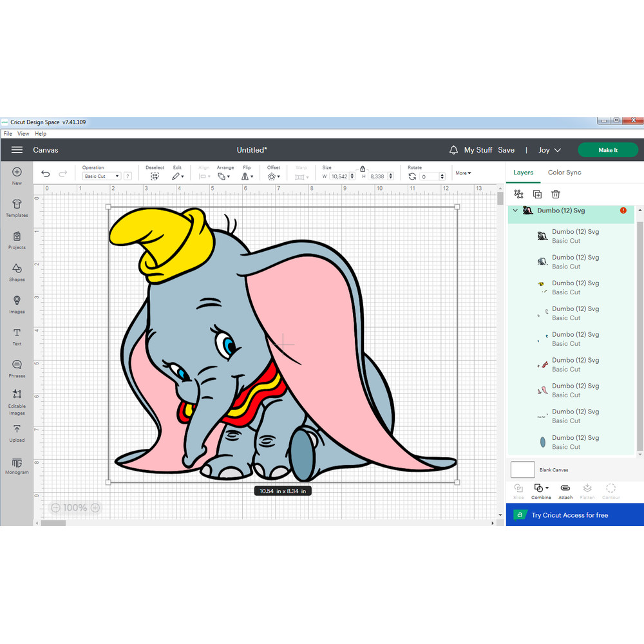Open the More dropdown in the toolbar
Screen dimensions: 644x644
[x=463, y=173]
